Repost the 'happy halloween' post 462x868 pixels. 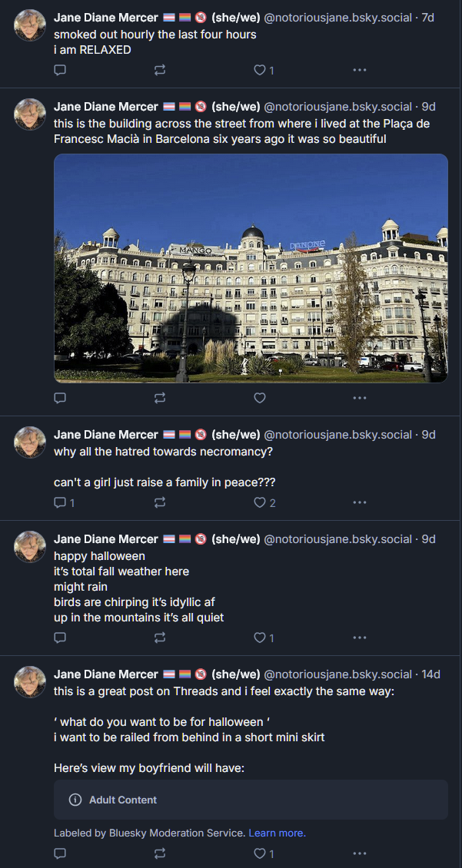(160, 638)
